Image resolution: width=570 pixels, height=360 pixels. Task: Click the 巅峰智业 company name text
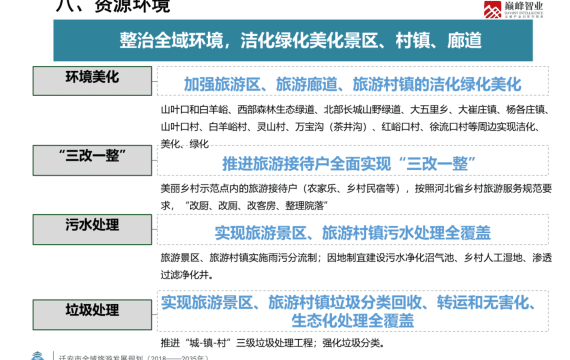coord(523,6)
